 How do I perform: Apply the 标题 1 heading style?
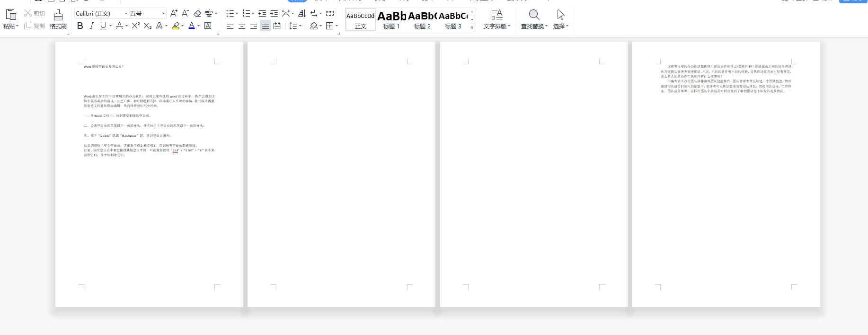(x=391, y=19)
